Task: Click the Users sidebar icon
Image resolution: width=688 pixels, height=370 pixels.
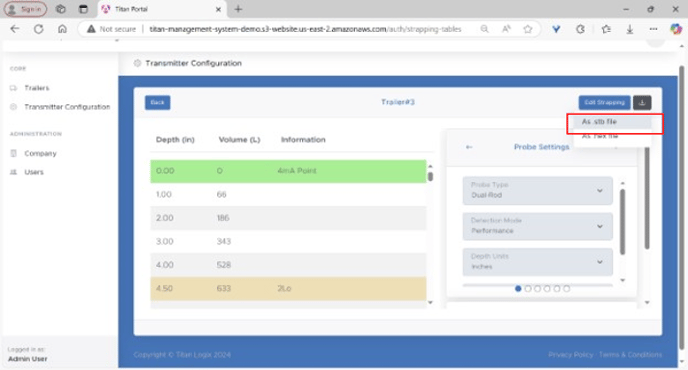Action: point(13,172)
